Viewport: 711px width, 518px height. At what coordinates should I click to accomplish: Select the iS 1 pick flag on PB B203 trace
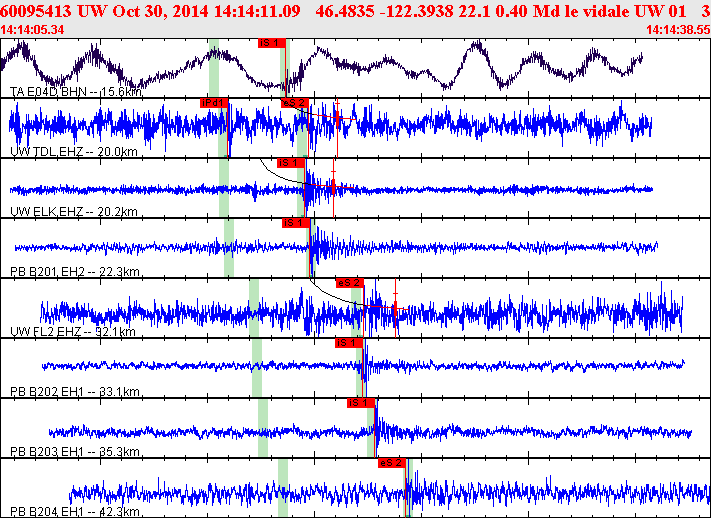[361, 403]
